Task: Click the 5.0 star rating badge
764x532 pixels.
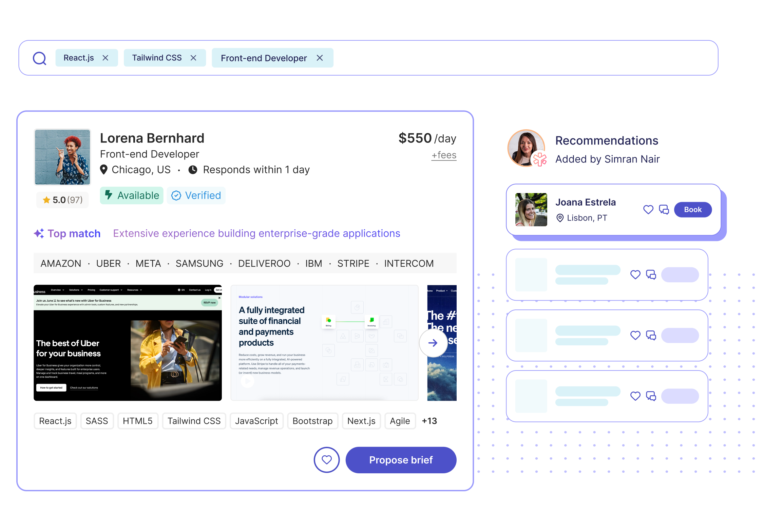Action: pos(62,200)
